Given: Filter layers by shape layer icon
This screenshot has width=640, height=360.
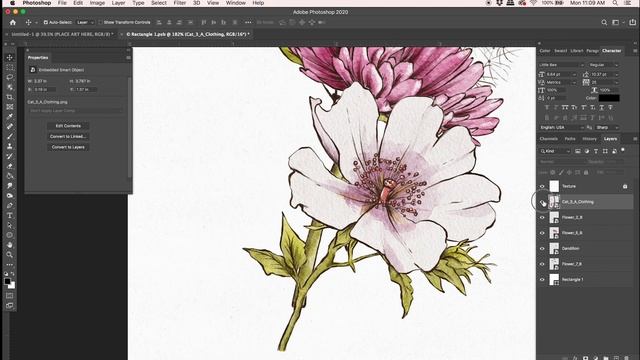Looking at the screenshot, I should click(605, 151).
